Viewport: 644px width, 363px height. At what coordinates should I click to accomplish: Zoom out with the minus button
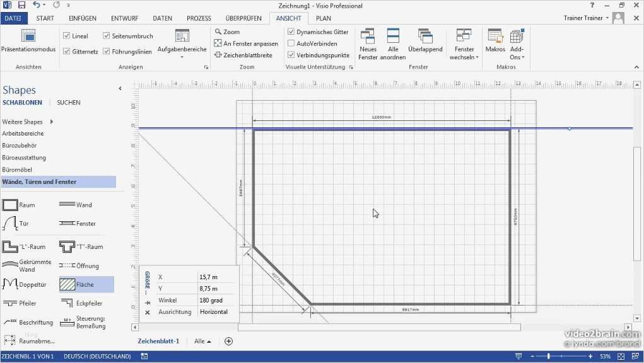(x=532, y=357)
